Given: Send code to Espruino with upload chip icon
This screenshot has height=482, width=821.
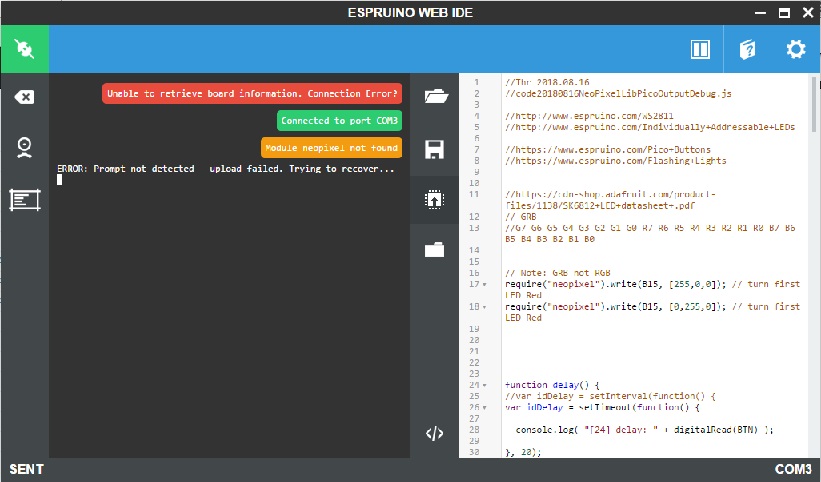Looking at the screenshot, I should tap(435, 199).
